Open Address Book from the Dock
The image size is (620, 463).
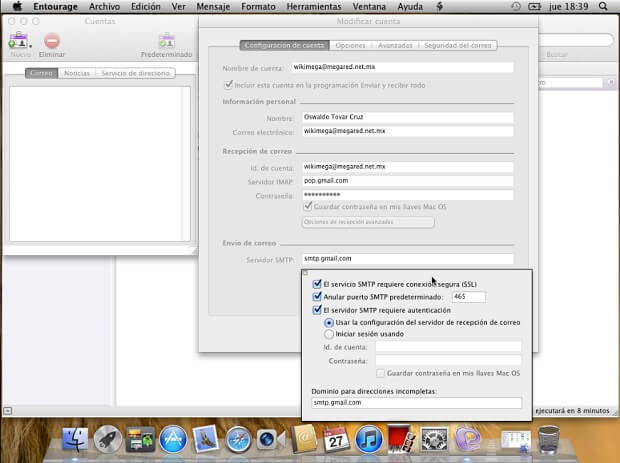point(303,439)
